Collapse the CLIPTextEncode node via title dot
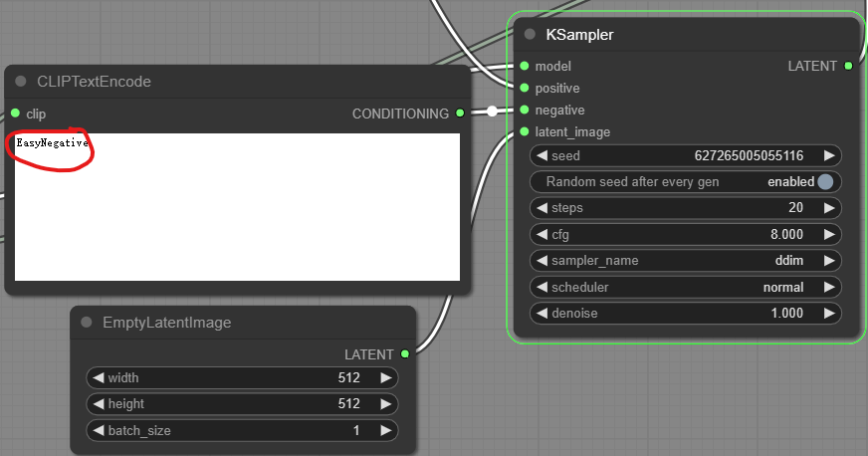Image resolution: width=868 pixels, height=456 pixels. tap(20, 82)
